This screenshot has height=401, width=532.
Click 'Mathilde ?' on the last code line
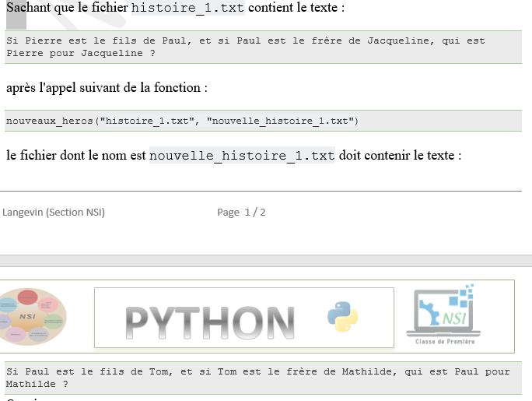pos(37,385)
